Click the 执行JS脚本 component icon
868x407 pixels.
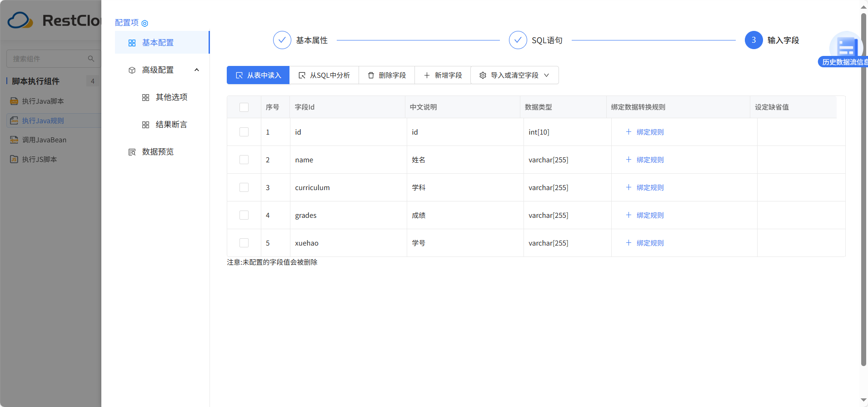14,159
